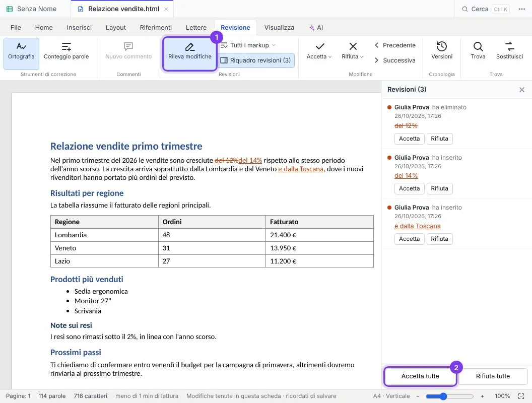Accept the 'e dalla Toscana' revision
532x403 pixels.
(409, 239)
